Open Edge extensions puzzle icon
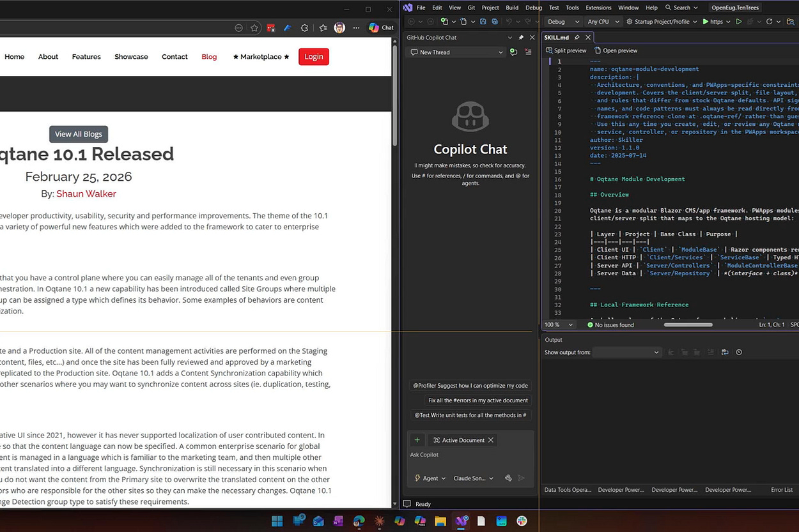 [x=304, y=27]
